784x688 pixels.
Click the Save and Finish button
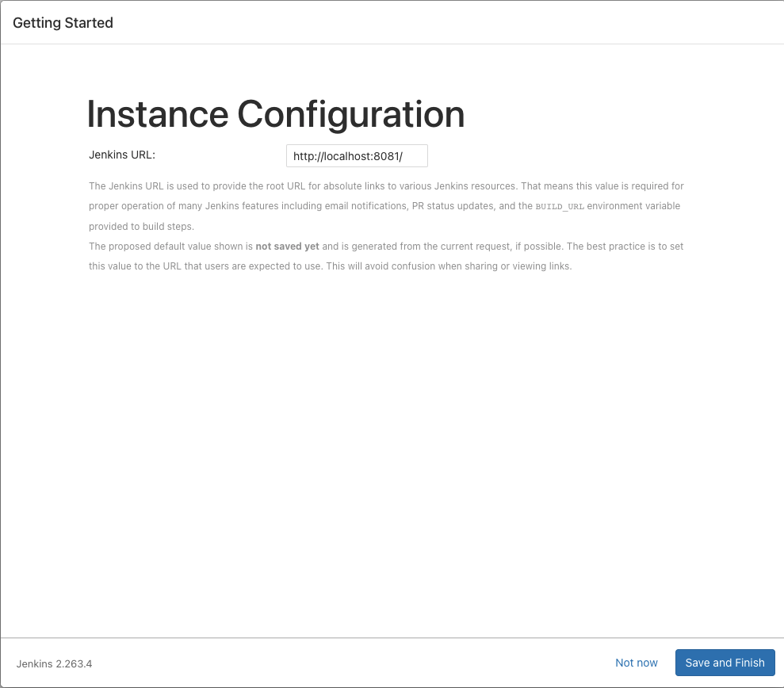pos(725,663)
